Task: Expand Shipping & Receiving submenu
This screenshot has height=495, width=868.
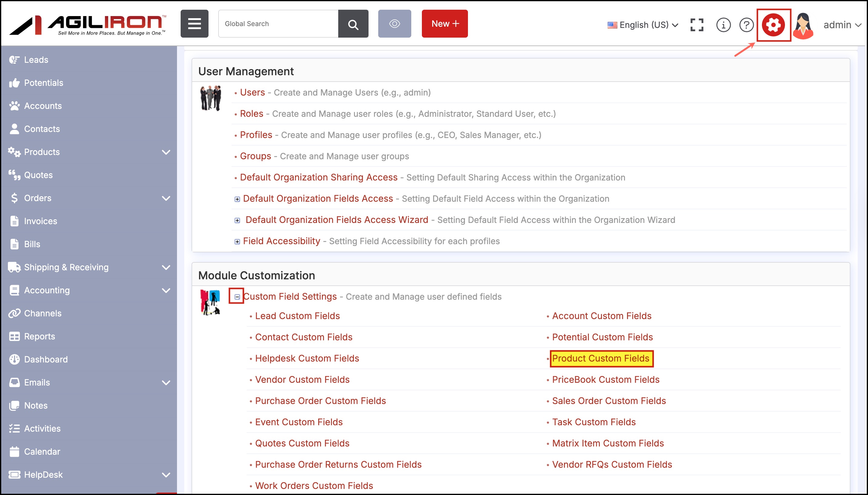Action: pyautogui.click(x=166, y=268)
